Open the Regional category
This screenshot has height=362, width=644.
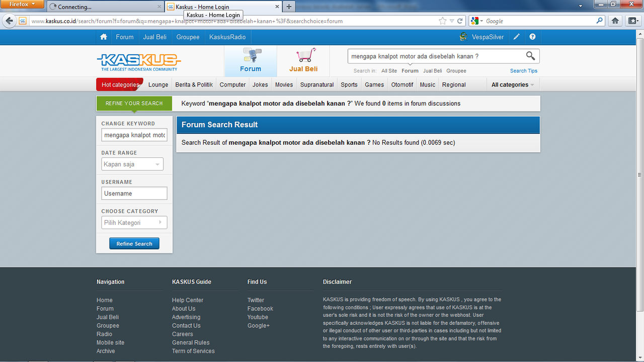(454, 84)
